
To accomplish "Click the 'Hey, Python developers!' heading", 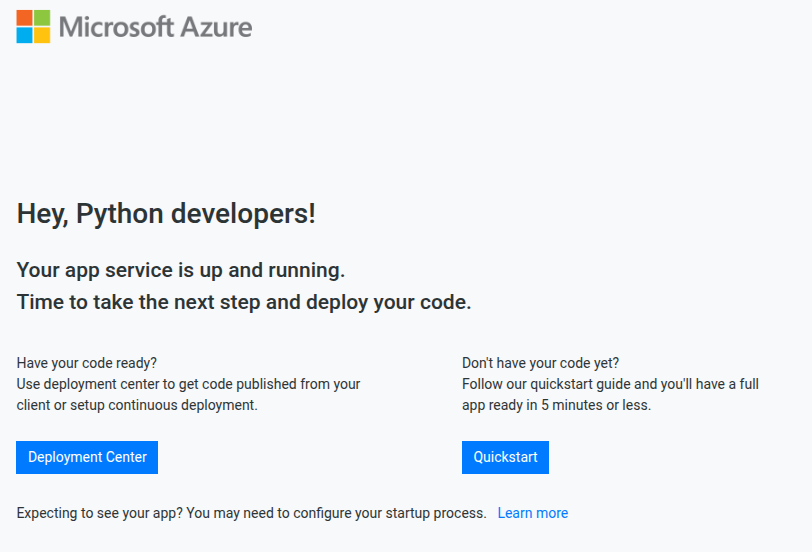I will coord(166,213).
